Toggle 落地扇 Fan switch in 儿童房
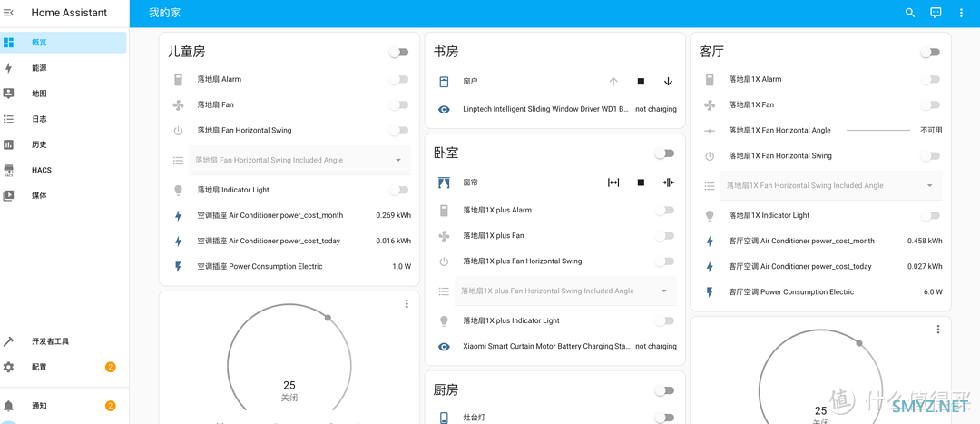The height and width of the screenshot is (424, 980). (x=398, y=105)
